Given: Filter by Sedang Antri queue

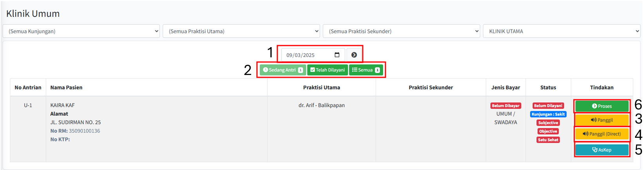Looking at the screenshot, I should coord(282,70).
